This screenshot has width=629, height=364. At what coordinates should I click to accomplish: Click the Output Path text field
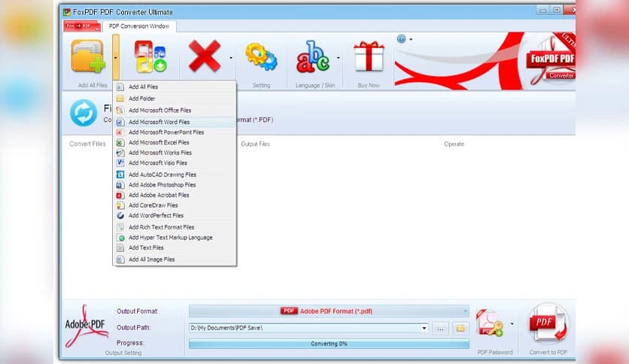(x=304, y=328)
